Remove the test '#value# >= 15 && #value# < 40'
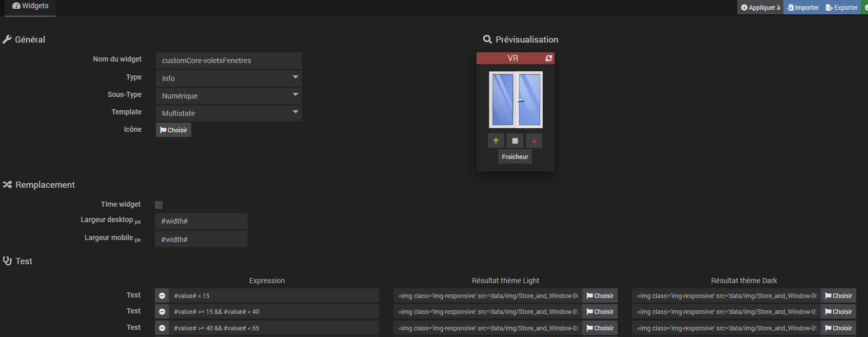This screenshot has width=868, height=337. tap(162, 311)
